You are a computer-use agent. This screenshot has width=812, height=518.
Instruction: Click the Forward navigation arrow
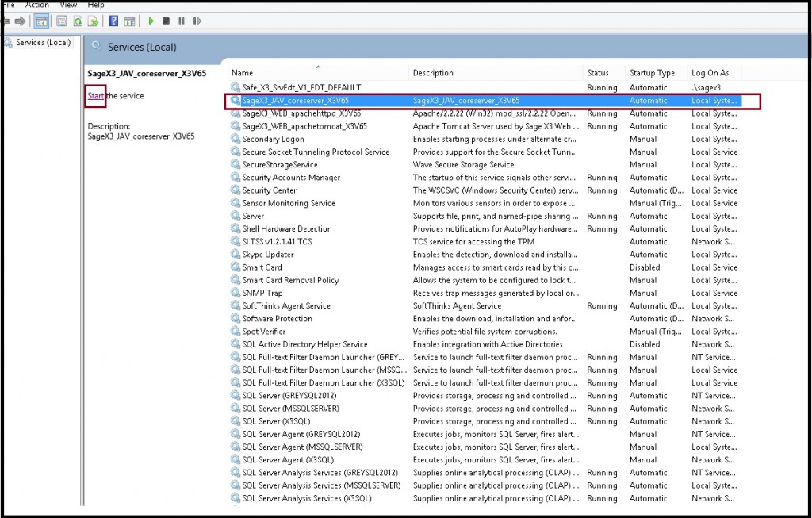pos(20,21)
